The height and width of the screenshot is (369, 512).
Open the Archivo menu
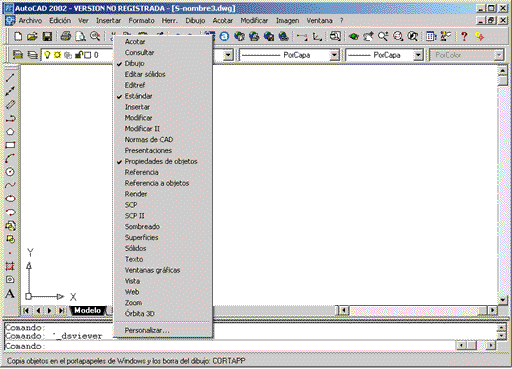click(x=30, y=21)
